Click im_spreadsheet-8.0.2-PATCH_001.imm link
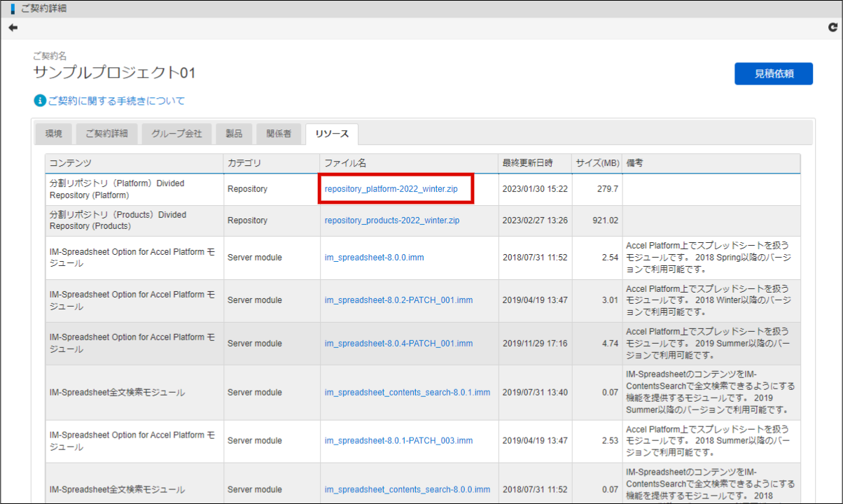The width and height of the screenshot is (843, 504). 398,300
